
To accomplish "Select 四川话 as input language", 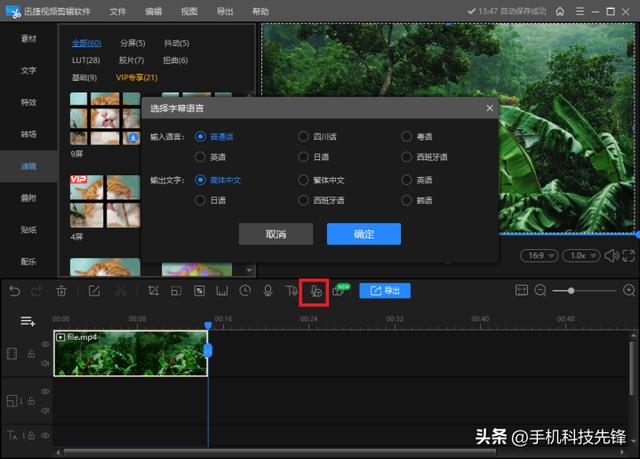I will click(304, 136).
